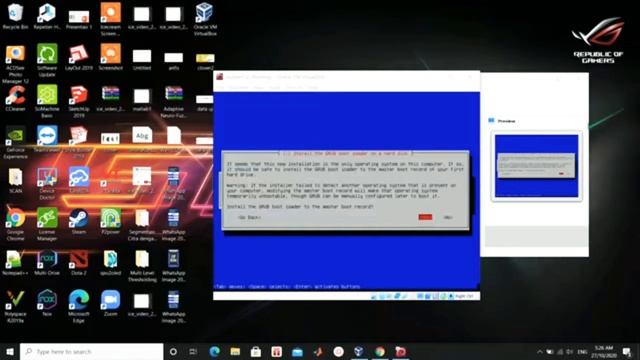Confirm Yes to install GRUB boot loader
The height and width of the screenshot is (360, 640).
(x=425, y=217)
